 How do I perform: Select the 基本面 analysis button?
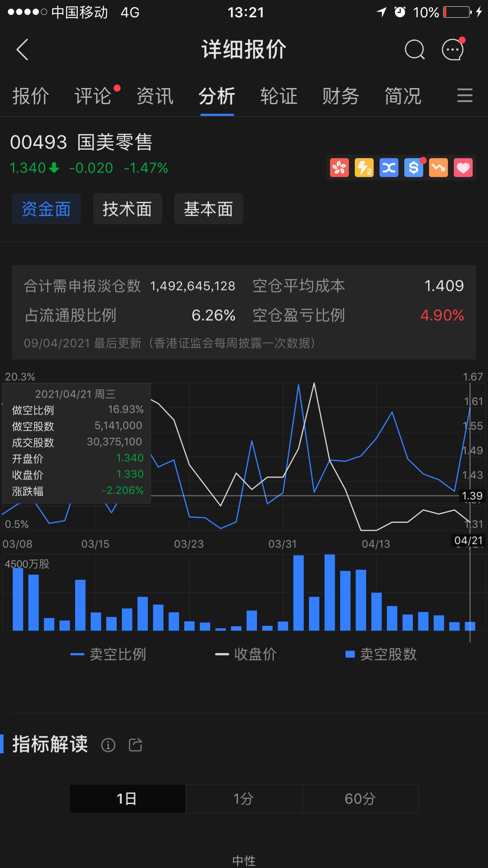pyautogui.click(x=209, y=209)
